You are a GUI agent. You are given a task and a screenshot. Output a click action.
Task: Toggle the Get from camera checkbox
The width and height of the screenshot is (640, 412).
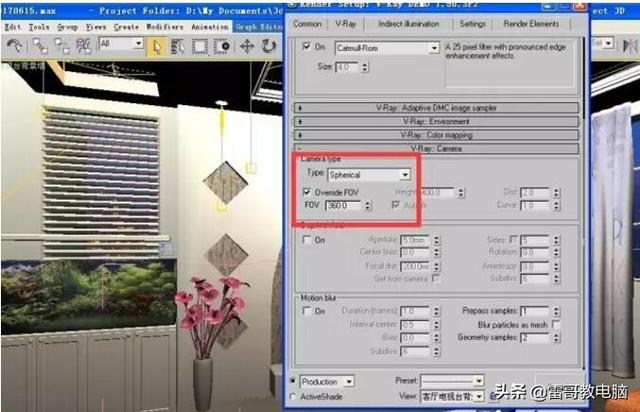(x=436, y=278)
